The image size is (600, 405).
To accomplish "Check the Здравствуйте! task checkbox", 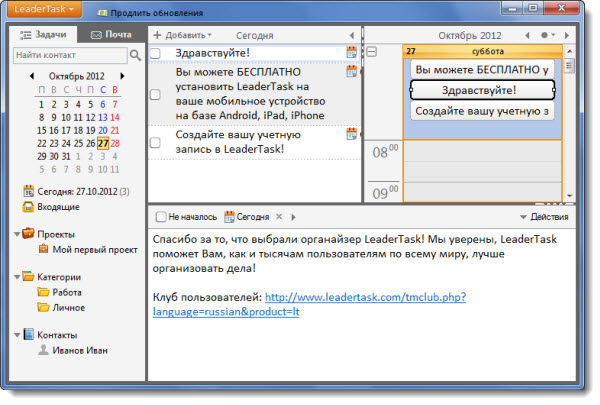I will [155, 53].
